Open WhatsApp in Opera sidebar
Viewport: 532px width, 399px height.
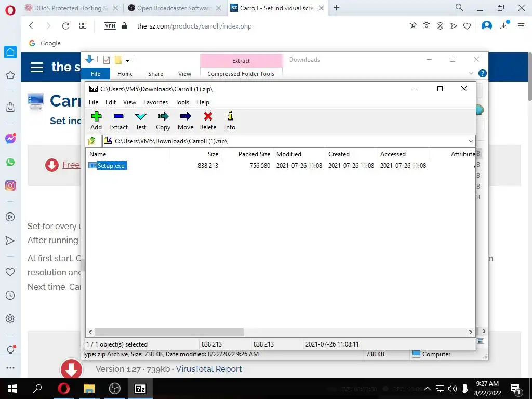(10, 162)
